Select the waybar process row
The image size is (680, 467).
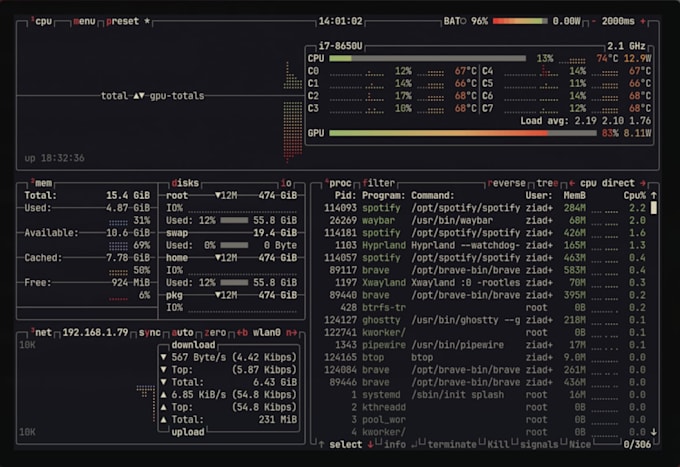[x=485, y=221]
